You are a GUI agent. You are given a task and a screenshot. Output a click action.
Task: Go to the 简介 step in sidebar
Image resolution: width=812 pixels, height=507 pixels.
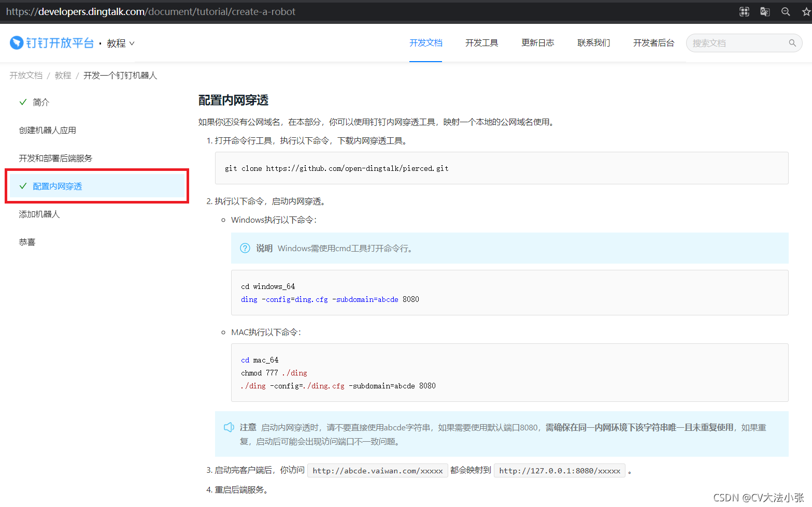pos(41,103)
